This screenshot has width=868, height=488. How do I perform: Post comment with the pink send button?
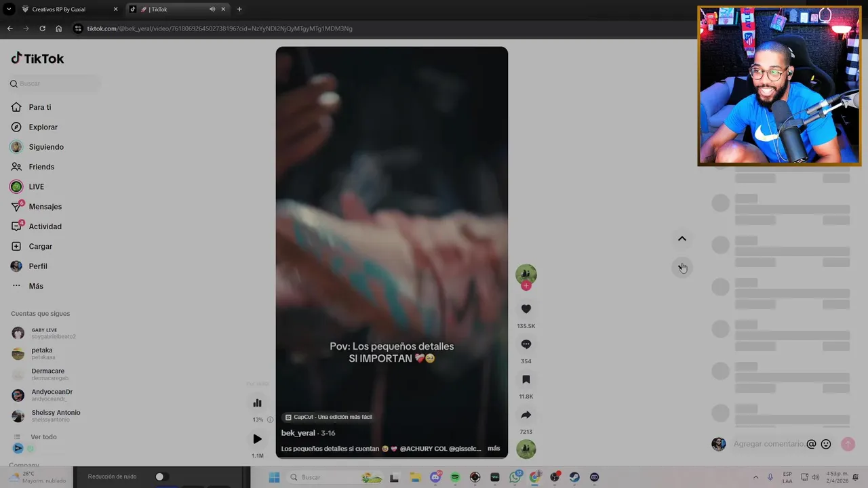[x=848, y=444]
